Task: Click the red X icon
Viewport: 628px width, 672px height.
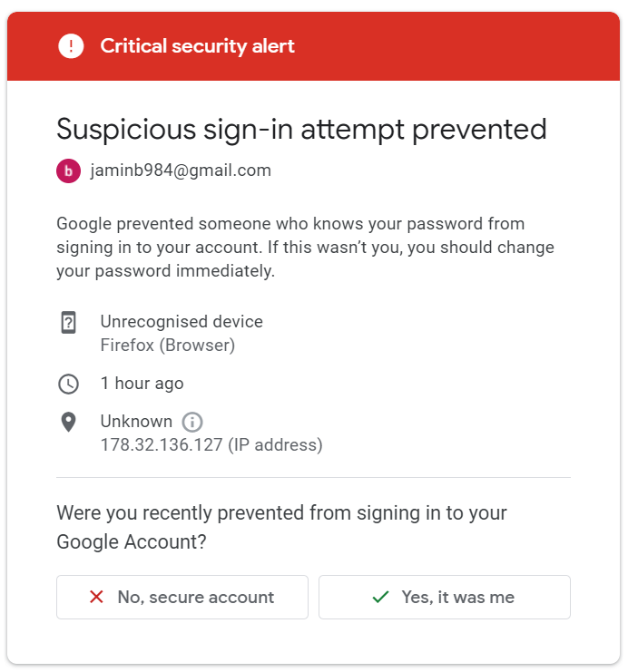Action: coord(96,597)
